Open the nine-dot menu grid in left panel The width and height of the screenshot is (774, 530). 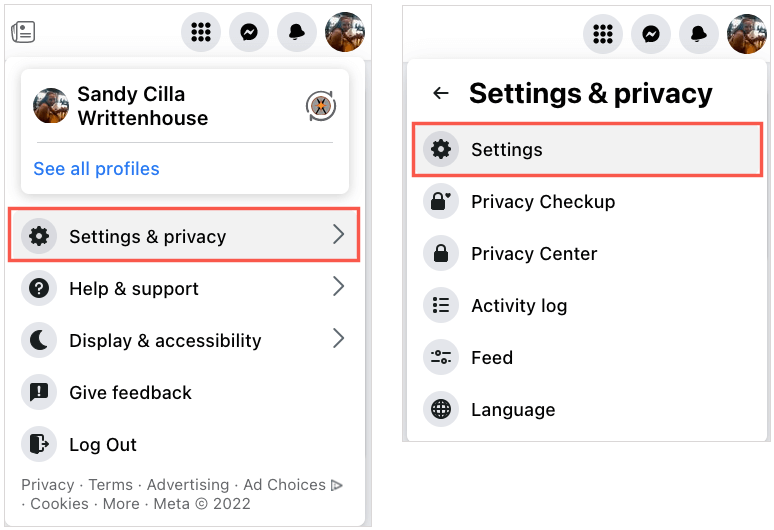(201, 33)
